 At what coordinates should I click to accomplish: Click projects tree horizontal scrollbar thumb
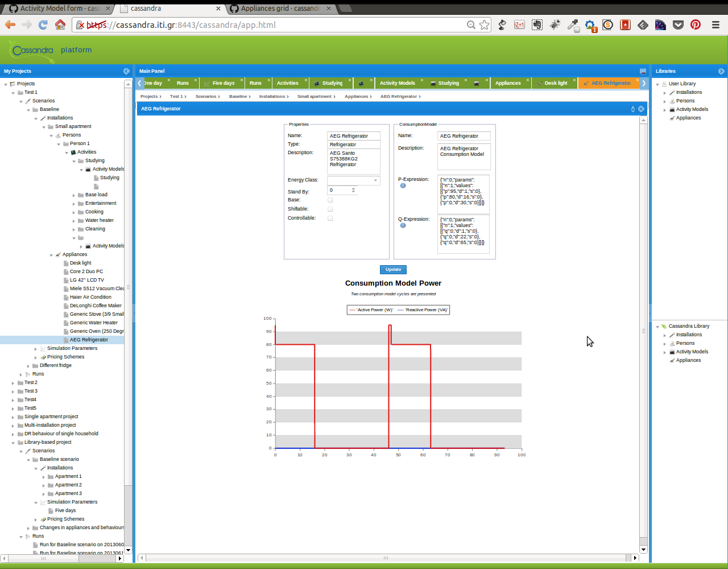click(x=43, y=559)
